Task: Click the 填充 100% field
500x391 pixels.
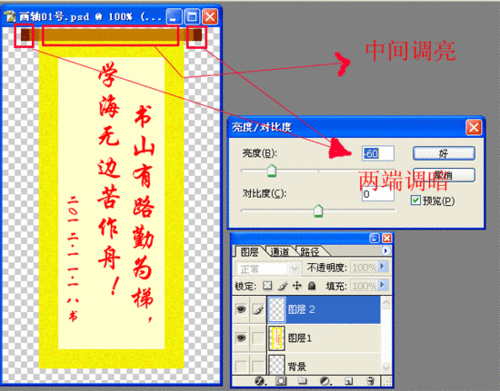Action: [x=364, y=286]
